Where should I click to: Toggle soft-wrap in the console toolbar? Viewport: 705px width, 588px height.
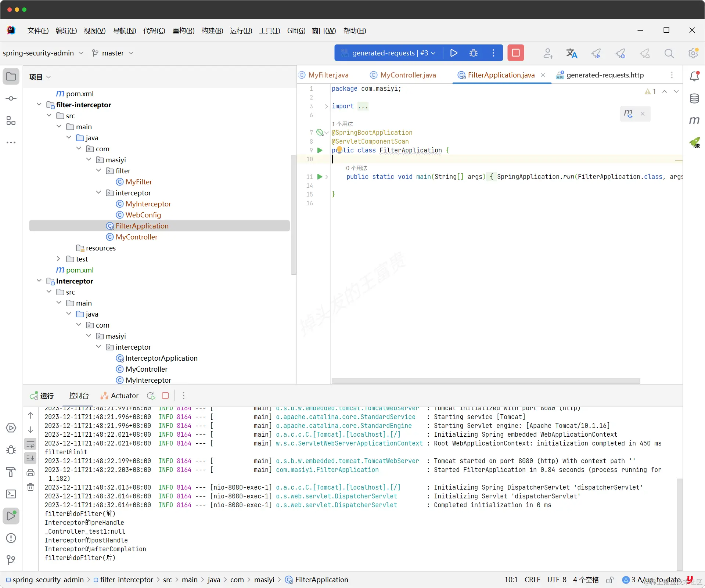[30, 444]
